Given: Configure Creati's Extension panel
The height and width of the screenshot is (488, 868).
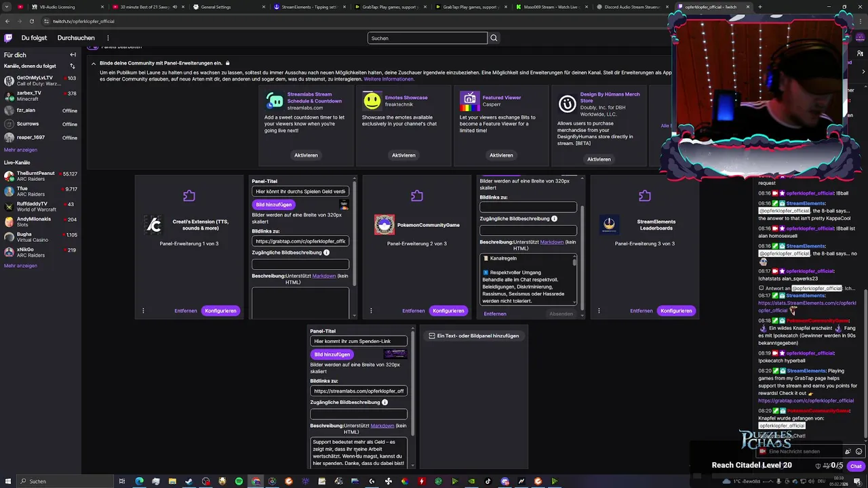Looking at the screenshot, I should tap(220, 311).
